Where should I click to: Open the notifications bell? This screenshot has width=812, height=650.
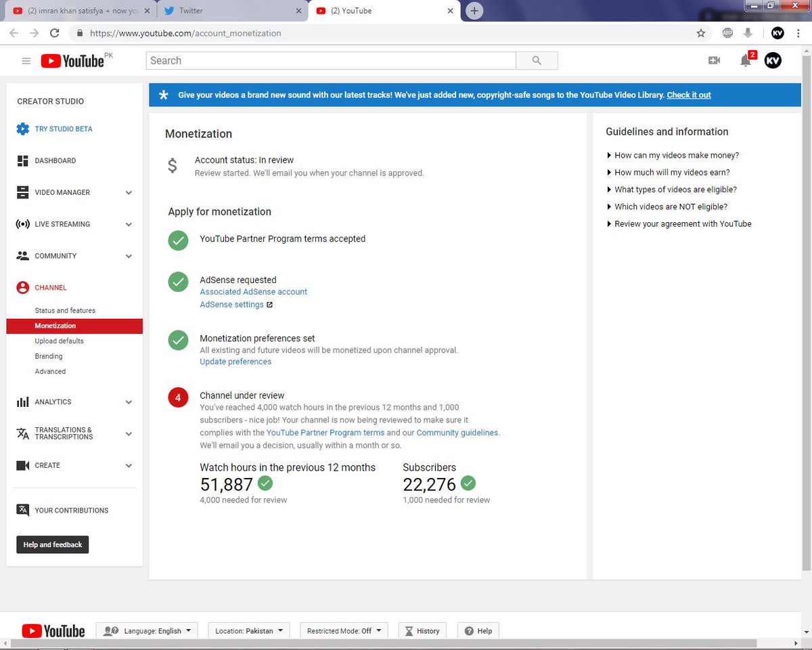click(746, 61)
